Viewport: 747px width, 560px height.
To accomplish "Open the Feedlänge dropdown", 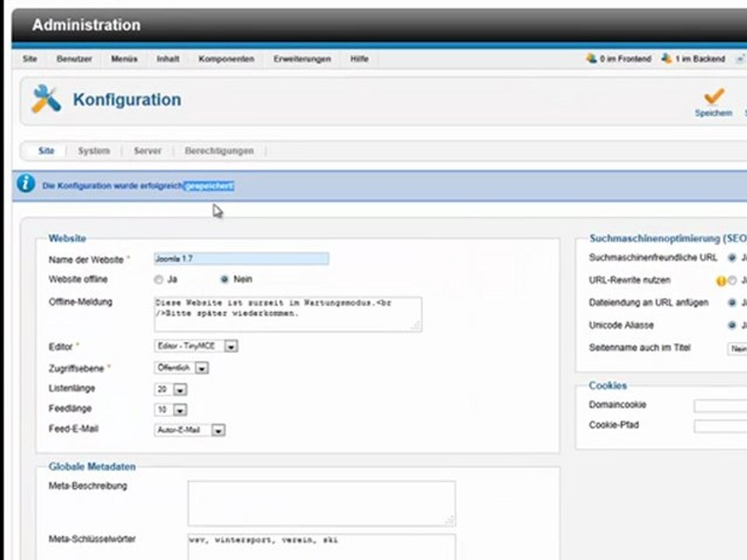I will [170, 410].
